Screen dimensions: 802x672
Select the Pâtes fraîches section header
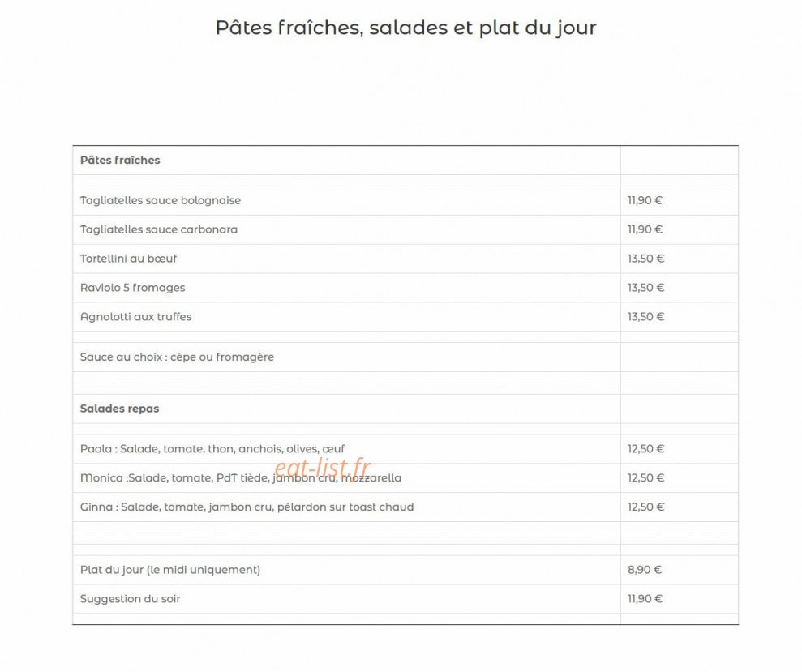[x=120, y=160]
